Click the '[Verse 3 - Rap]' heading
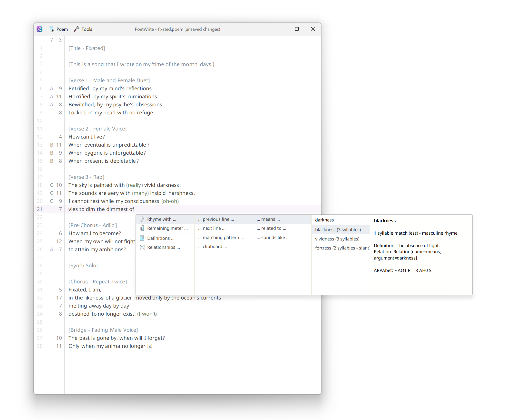This screenshot has width=507, height=420. click(86, 177)
